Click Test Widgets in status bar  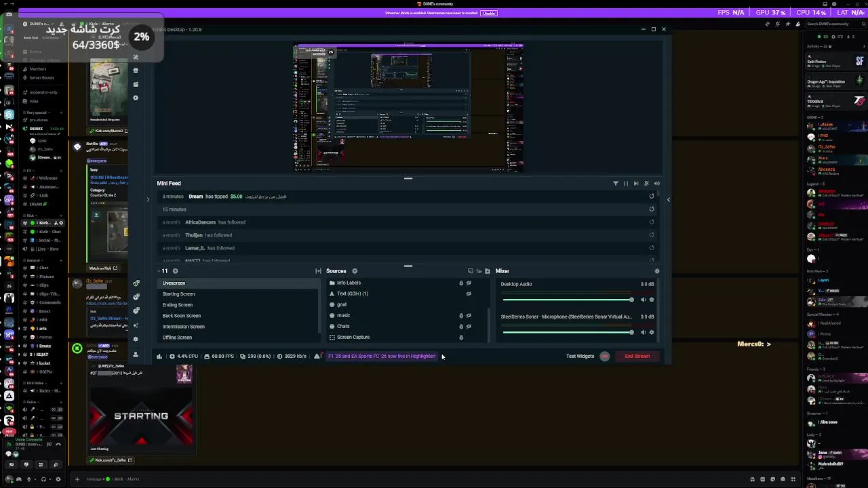[x=580, y=356]
